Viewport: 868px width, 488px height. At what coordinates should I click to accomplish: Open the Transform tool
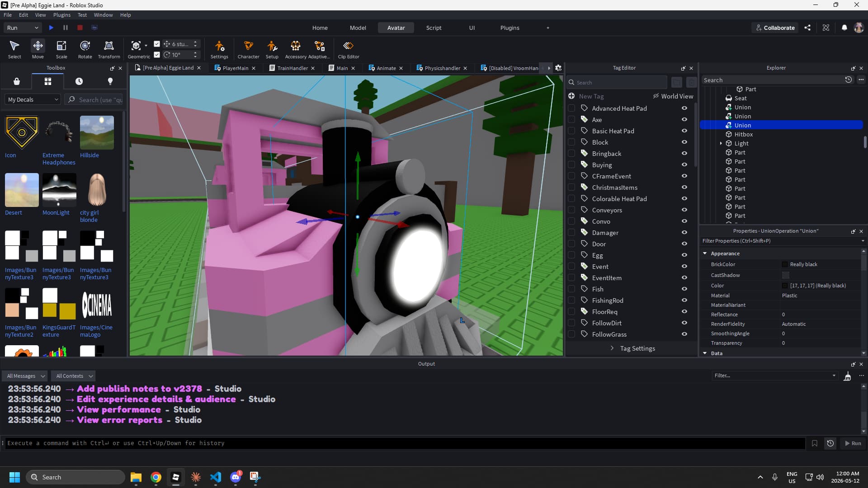click(x=109, y=49)
